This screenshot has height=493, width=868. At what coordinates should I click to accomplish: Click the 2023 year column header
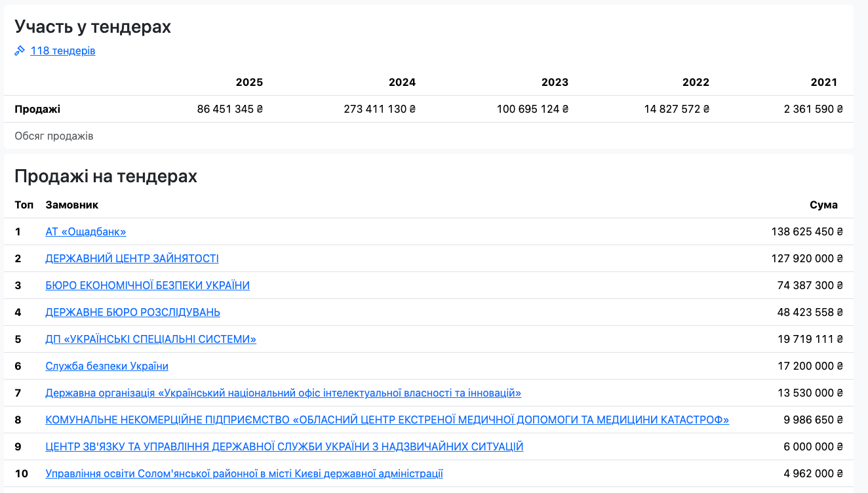555,82
